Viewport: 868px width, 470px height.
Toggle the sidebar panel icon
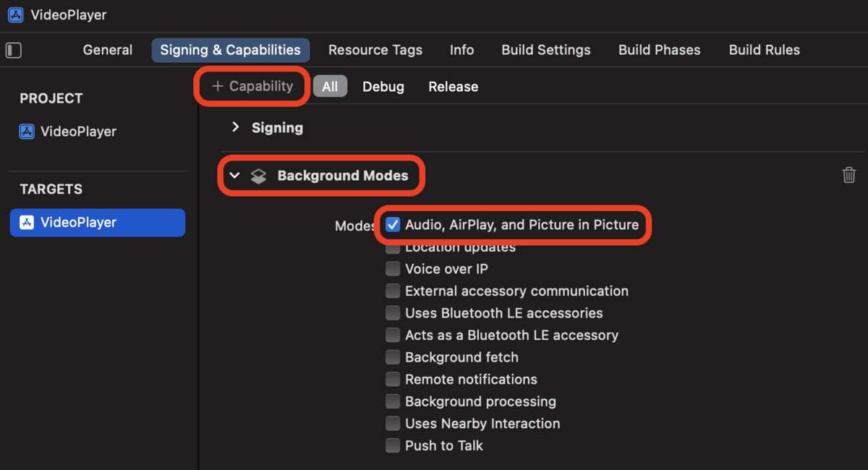(x=14, y=50)
